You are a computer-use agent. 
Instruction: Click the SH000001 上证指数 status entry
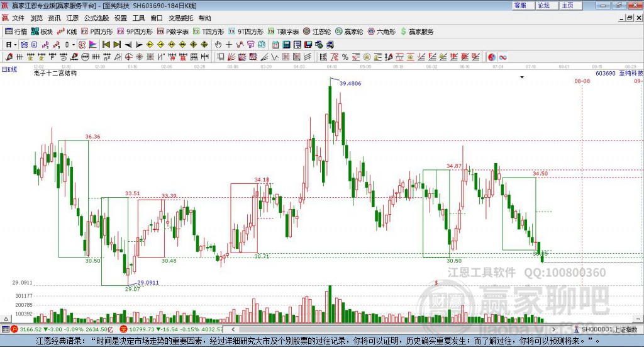[609, 329]
